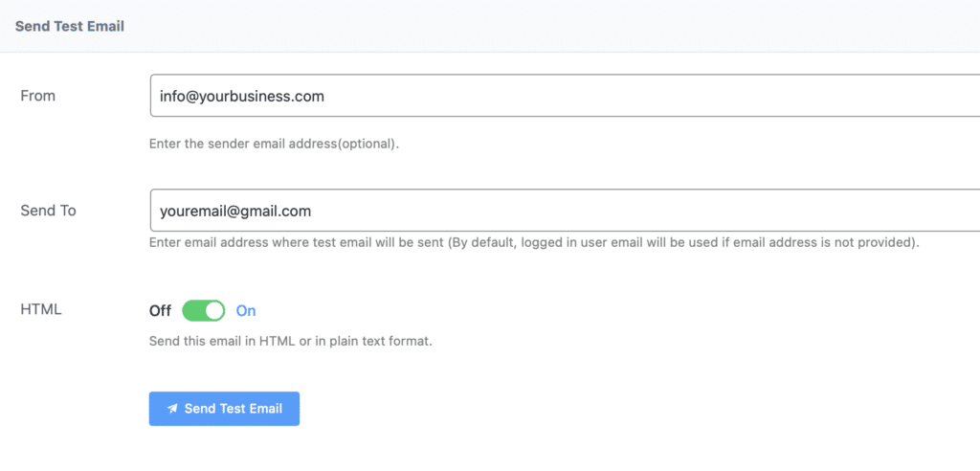Screen dimensions: 980x471
Task: Click the white knob of HTML switch
Action: point(214,310)
